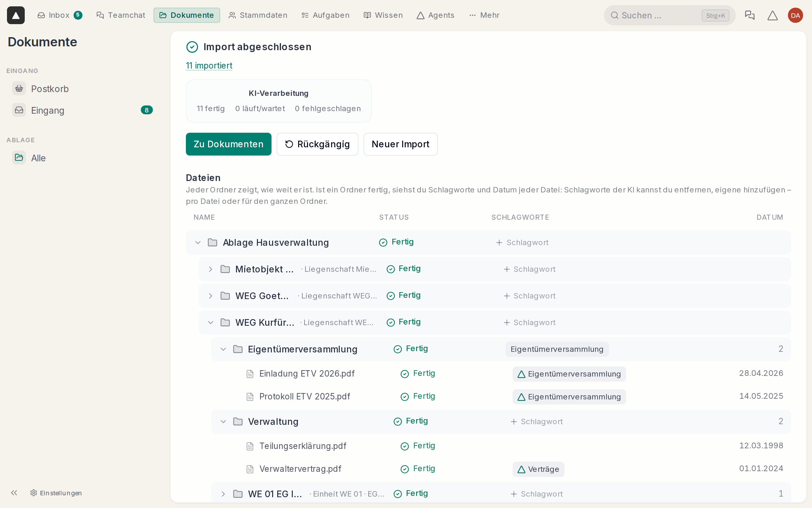The width and height of the screenshot is (812, 508).
Task: Click the black triangle app logo
Action: click(x=16, y=15)
